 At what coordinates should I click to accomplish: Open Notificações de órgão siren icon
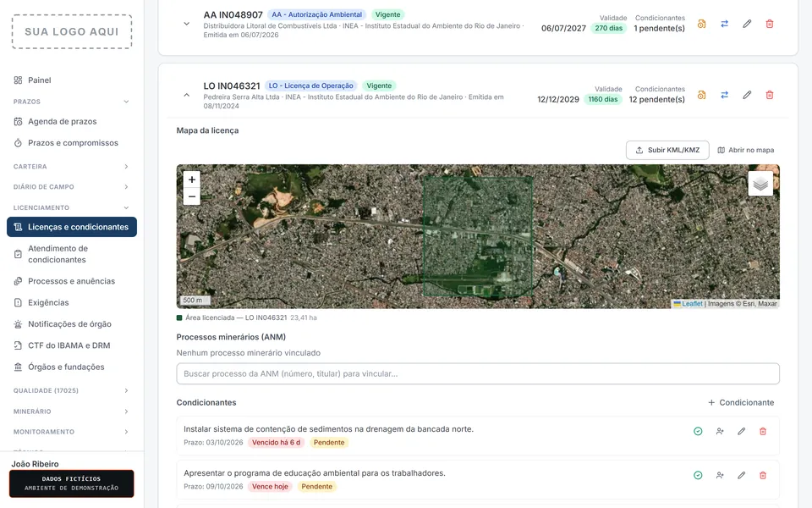(x=18, y=324)
